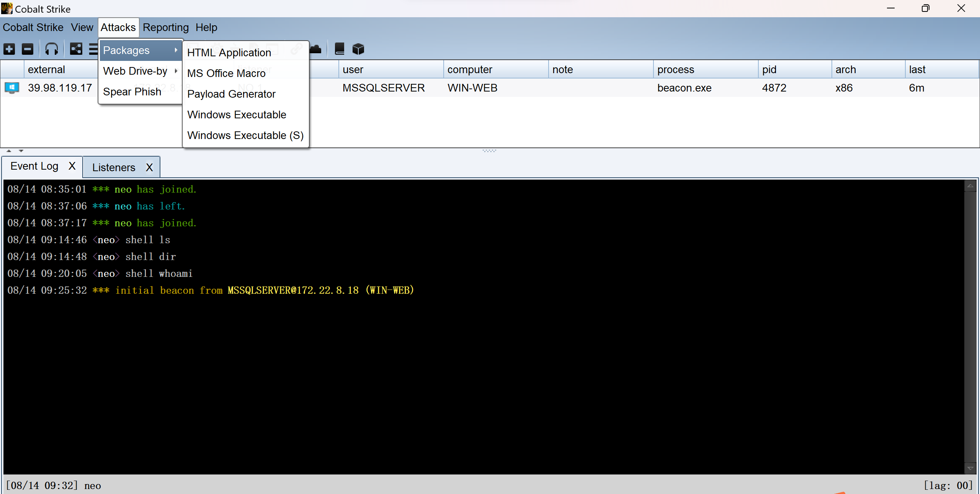Select Windows Executable (S) menu entry
Screen dimensions: 980x494
pos(245,136)
